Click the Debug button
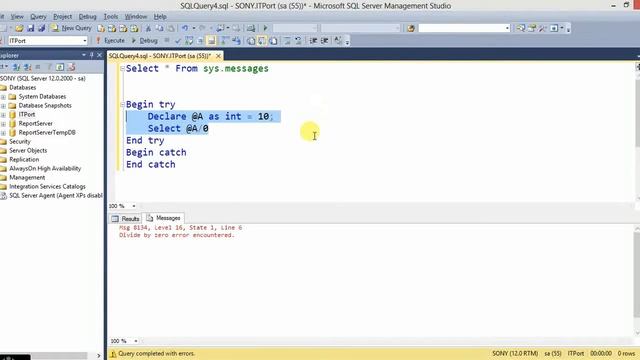 pos(144,40)
